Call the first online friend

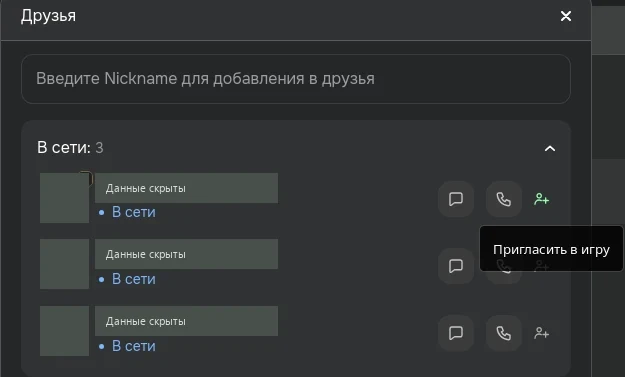(503, 199)
